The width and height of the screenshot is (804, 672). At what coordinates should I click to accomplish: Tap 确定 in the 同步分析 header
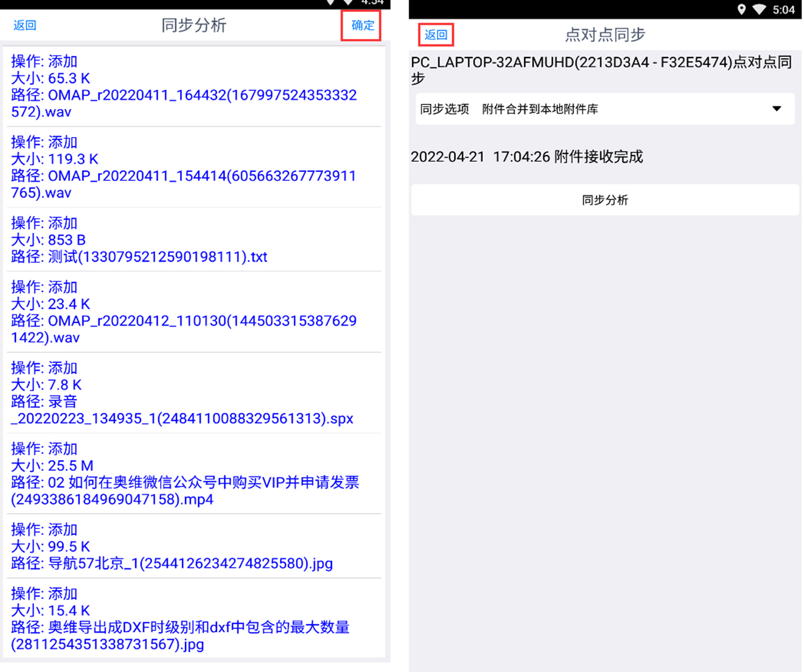pyautogui.click(x=362, y=26)
